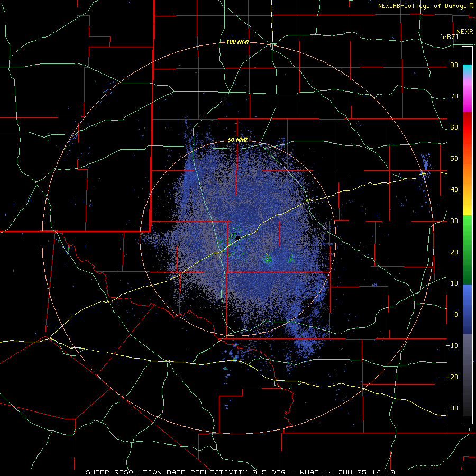Image resolution: width=476 pixels, height=476 pixels.
Task: Click the 70 dBZ scale value
Action: 454,96
